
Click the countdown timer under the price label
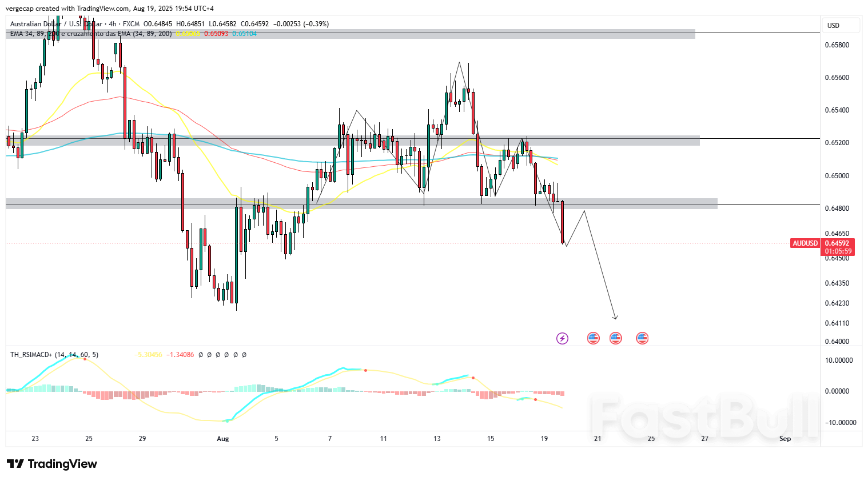pos(838,250)
